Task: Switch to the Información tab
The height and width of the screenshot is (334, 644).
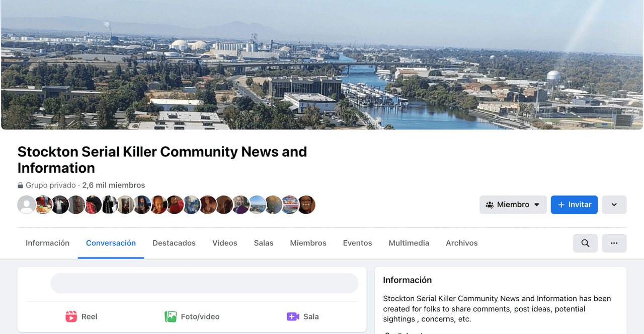Action: pos(48,243)
